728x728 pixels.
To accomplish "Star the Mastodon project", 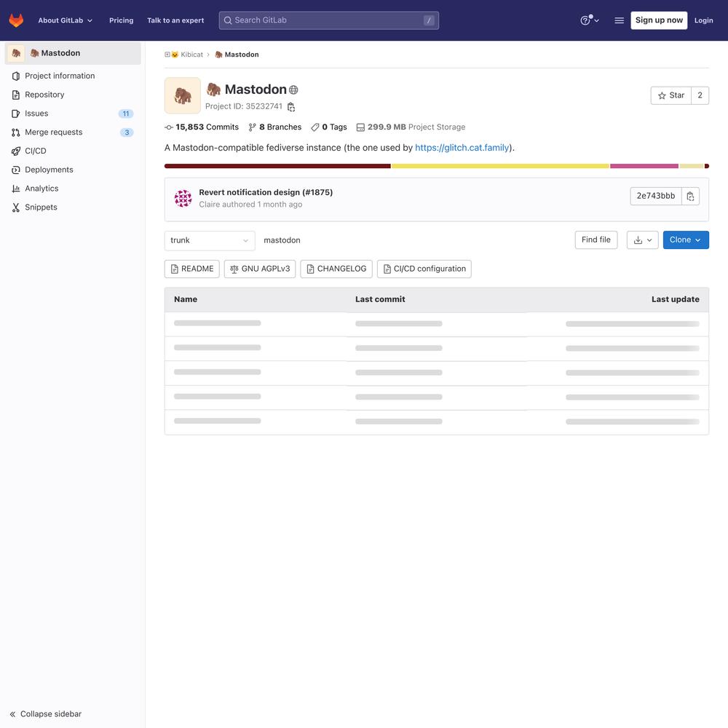I will point(671,95).
